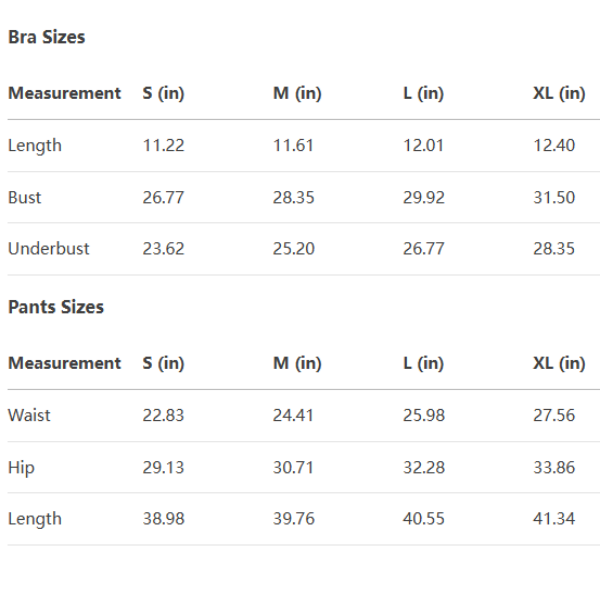Click Hip medium value 30.71
This screenshot has height=600, width=600.
point(293,467)
